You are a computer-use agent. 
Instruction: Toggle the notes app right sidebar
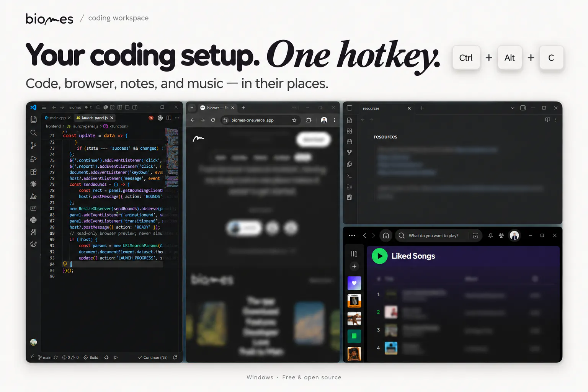click(x=523, y=108)
